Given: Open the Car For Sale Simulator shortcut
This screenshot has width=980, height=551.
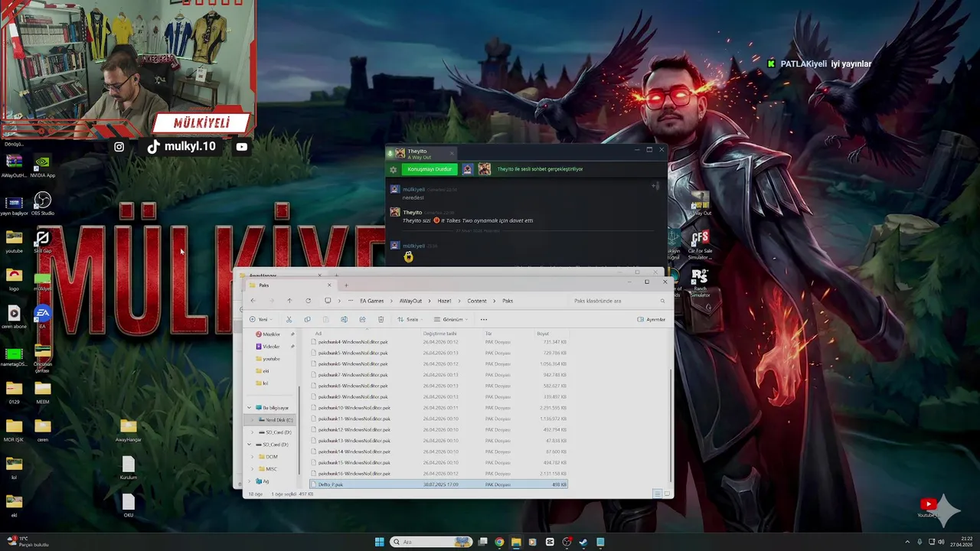Looking at the screenshot, I should click(x=699, y=245).
